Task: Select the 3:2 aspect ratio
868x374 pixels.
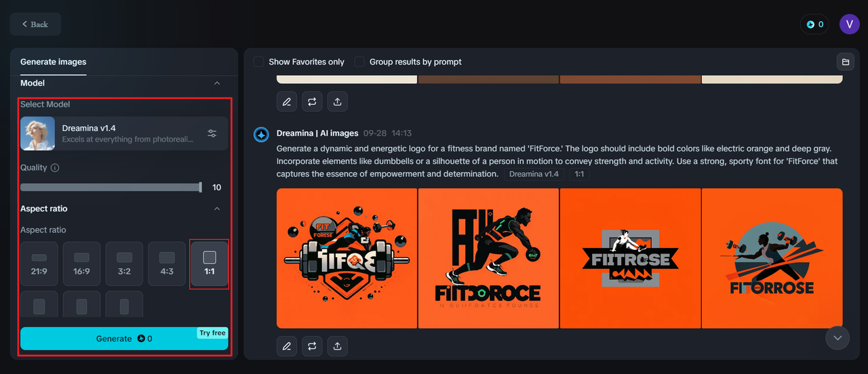Action: [124, 264]
